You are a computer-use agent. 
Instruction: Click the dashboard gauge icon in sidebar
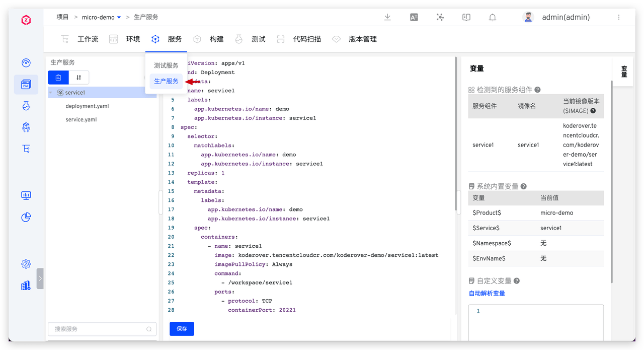26,63
